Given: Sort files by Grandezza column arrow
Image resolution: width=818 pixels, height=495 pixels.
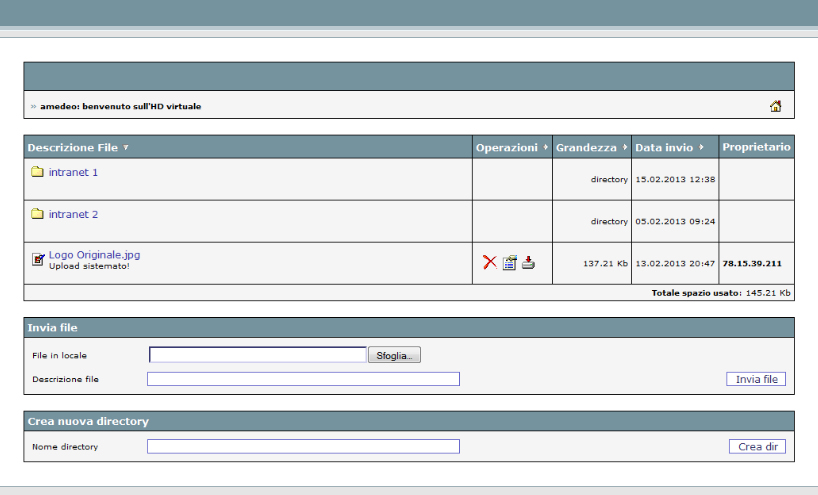Looking at the screenshot, I should (x=625, y=148).
